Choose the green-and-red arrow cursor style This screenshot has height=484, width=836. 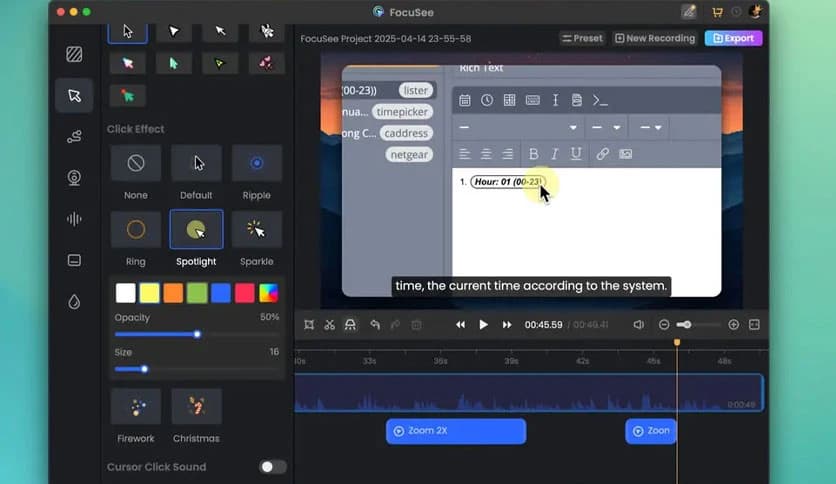pos(127,96)
